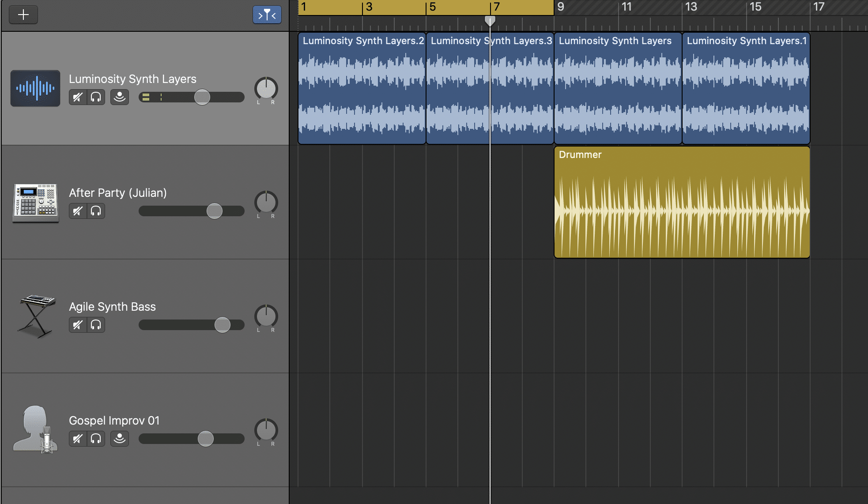Screen dimensions: 868x504
Task: Solo the Luminosity Synth Layers track
Action: (x=96, y=97)
